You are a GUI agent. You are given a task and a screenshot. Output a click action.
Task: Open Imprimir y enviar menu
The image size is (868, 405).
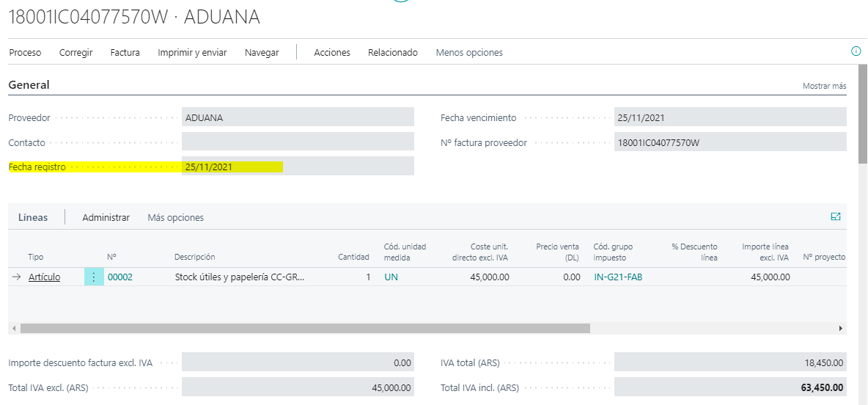[192, 53]
